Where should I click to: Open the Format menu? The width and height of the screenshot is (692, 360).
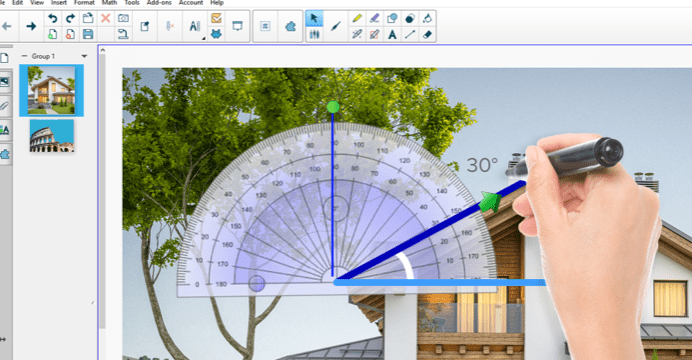84,3
